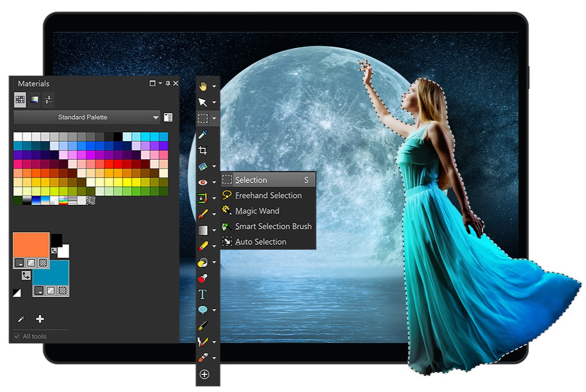Open the Materials panel header menu arrow
The height and width of the screenshot is (392, 586).
(161, 83)
